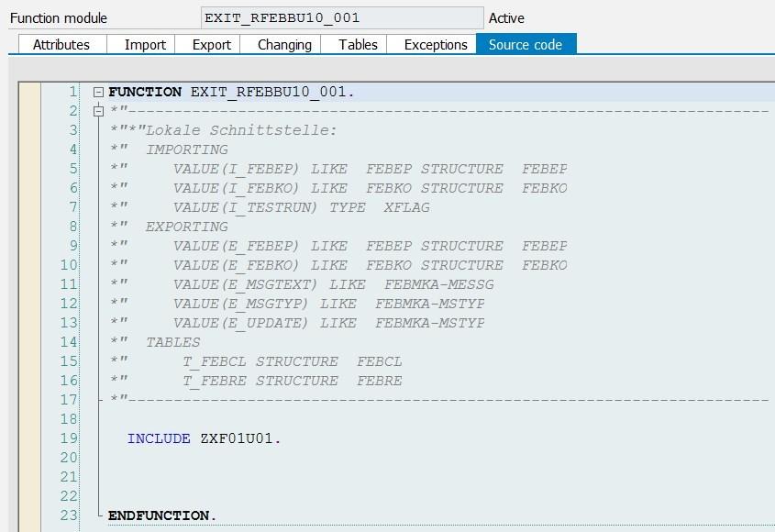The image size is (775, 532).
Task: Click the Function module name field
Action: [x=342, y=18]
